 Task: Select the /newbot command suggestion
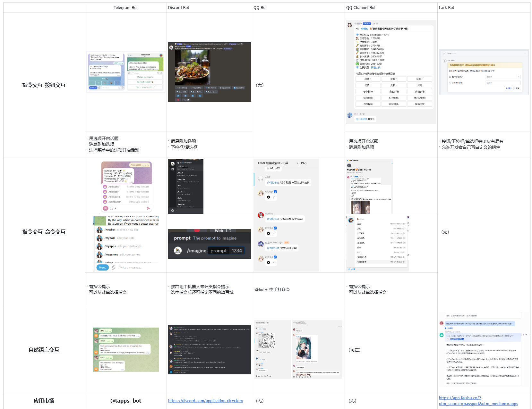(110, 230)
